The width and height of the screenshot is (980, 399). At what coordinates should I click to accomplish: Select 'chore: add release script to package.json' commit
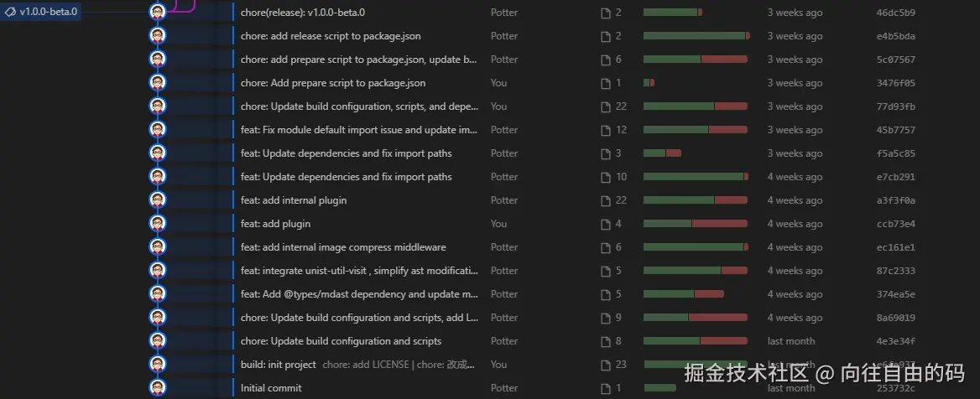(331, 36)
